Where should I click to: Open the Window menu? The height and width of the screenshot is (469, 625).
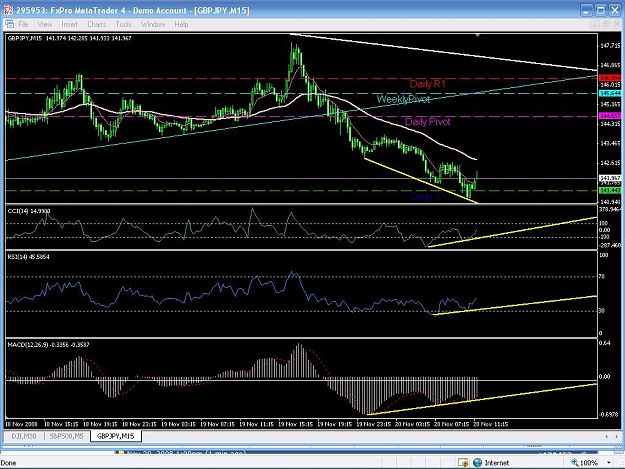153,24
